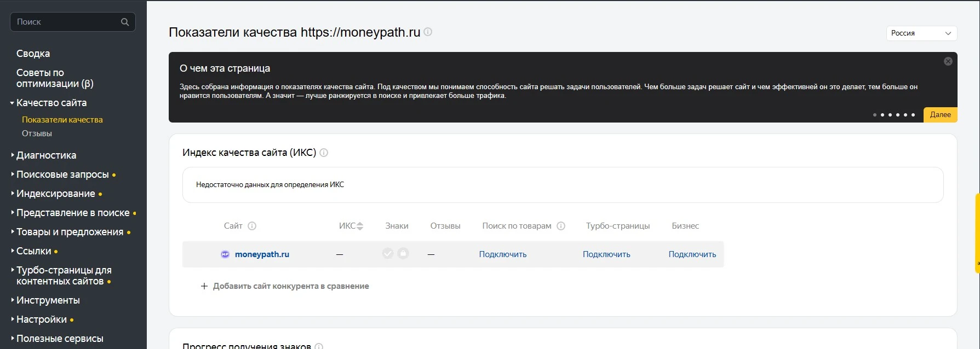This screenshot has height=349, width=980.
Task: Open Отзывы submenu item
Action: click(37, 133)
